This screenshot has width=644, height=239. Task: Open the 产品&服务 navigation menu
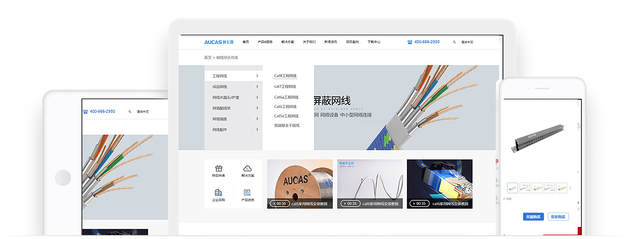point(265,42)
